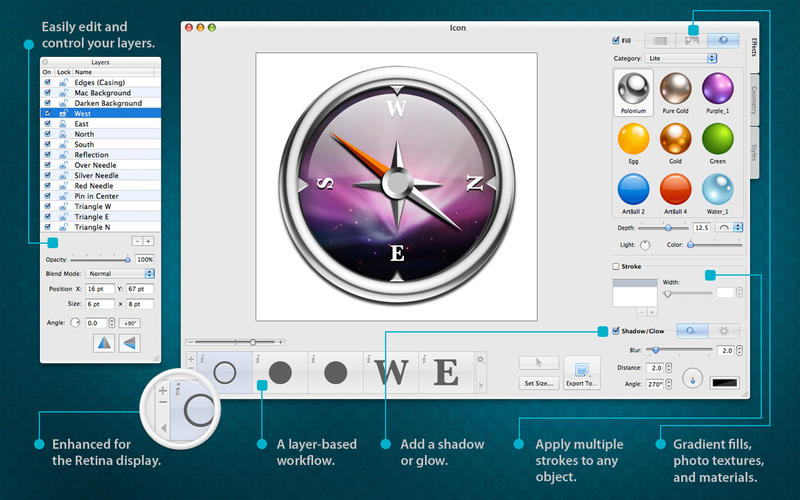Select the arrow pointer tool
The image size is (800, 500).
538,362
